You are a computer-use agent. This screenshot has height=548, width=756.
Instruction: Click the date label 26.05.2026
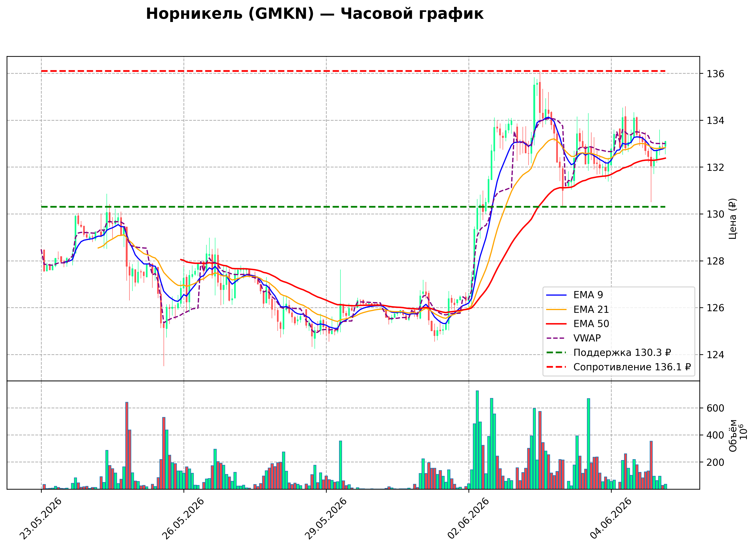click(x=183, y=519)
